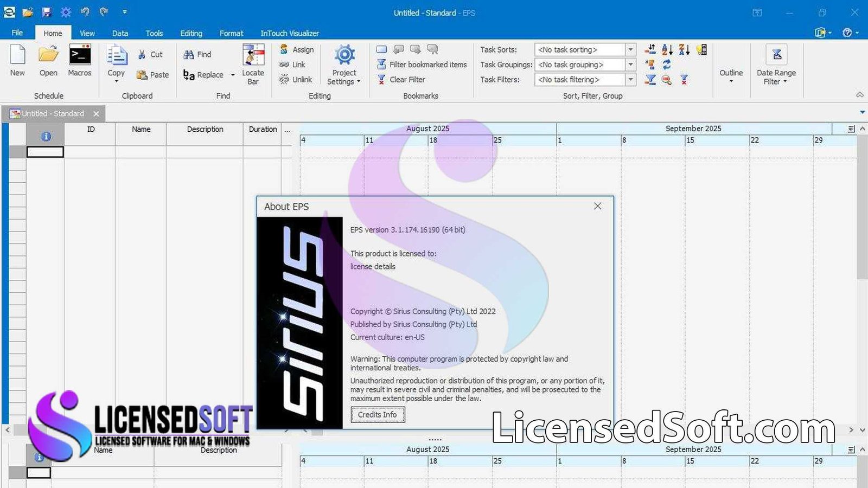Image resolution: width=868 pixels, height=488 pixels.
Task: Sort tasks ascending A to Z
Action: [x=667, y=49]
